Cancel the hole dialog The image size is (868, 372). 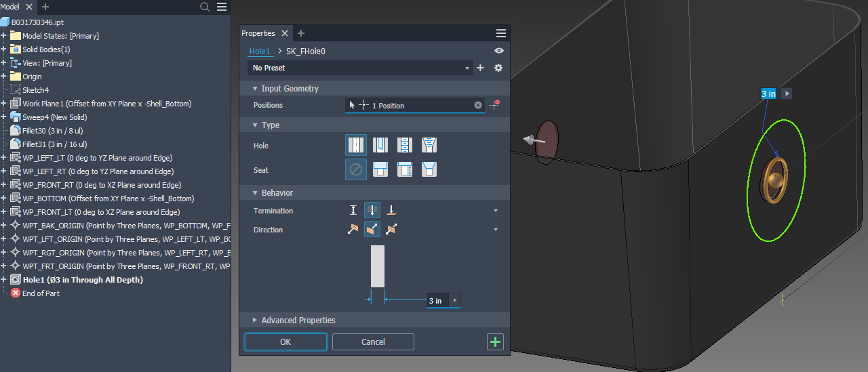pos(373,342)
